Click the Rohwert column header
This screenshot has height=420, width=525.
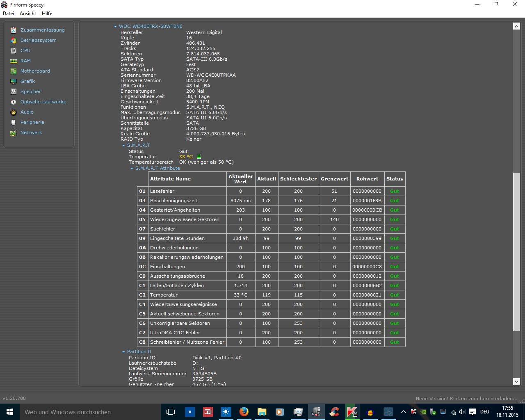[367, 179]
